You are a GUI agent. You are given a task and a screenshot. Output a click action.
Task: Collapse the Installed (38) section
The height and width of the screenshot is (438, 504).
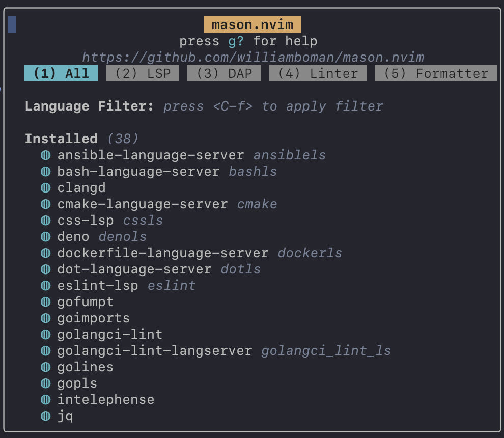[x=61, y=138]
